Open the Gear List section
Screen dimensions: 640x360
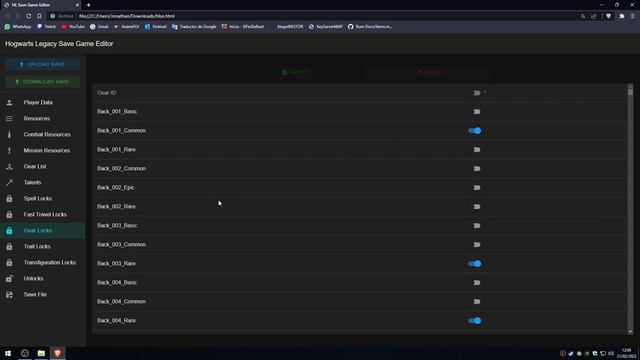pyautogui.click(x=42, y=167)
